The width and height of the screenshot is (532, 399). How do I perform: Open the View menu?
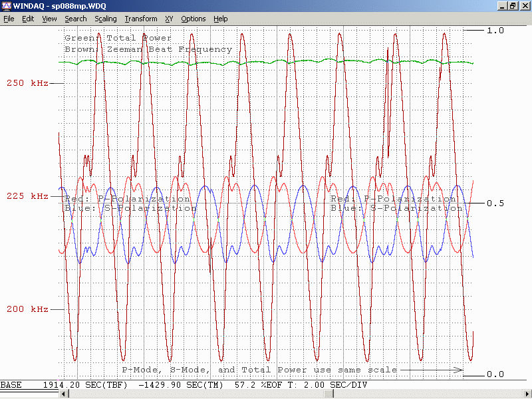(x=49, y=19)
